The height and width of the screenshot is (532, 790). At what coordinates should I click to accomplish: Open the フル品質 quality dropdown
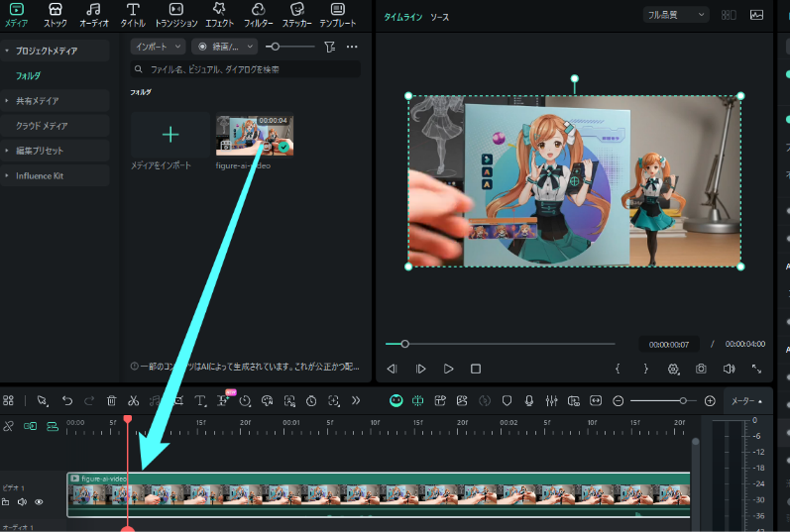(675, 15)
